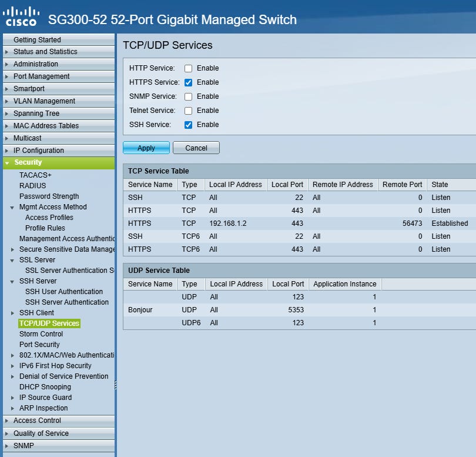Viewport: 476px width, 457px height.
Task: Expand 802.1X/MAC/Web Authentication arrow
Action: (12, 355)
